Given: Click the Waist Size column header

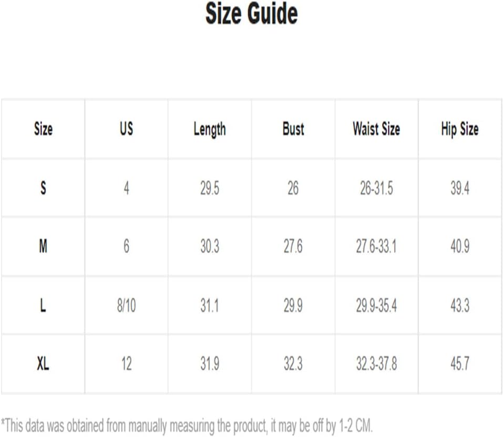Looking at the screenshot, I should click(x=376, y=129).
